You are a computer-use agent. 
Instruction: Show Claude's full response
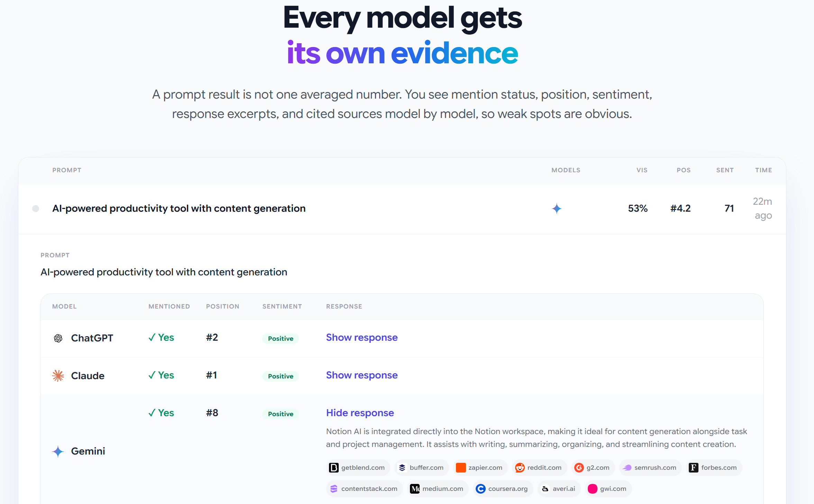[362, 375]
